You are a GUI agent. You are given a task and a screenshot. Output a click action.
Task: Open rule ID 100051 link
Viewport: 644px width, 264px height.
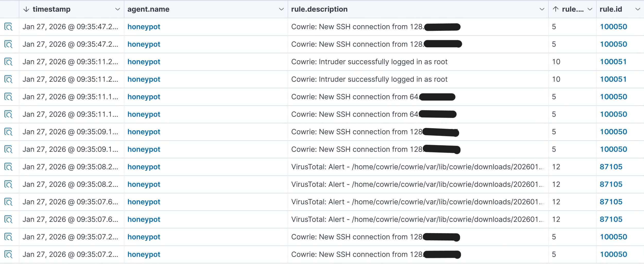coord(613,62)
